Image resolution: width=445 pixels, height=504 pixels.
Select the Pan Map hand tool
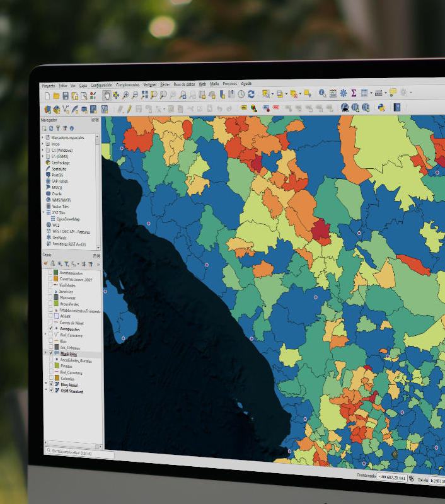107,95
